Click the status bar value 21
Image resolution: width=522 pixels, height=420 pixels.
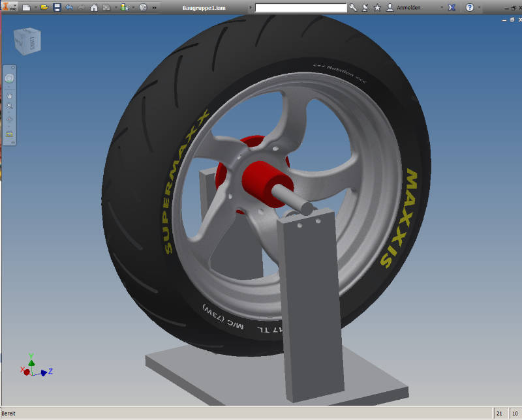click(499, 413)
